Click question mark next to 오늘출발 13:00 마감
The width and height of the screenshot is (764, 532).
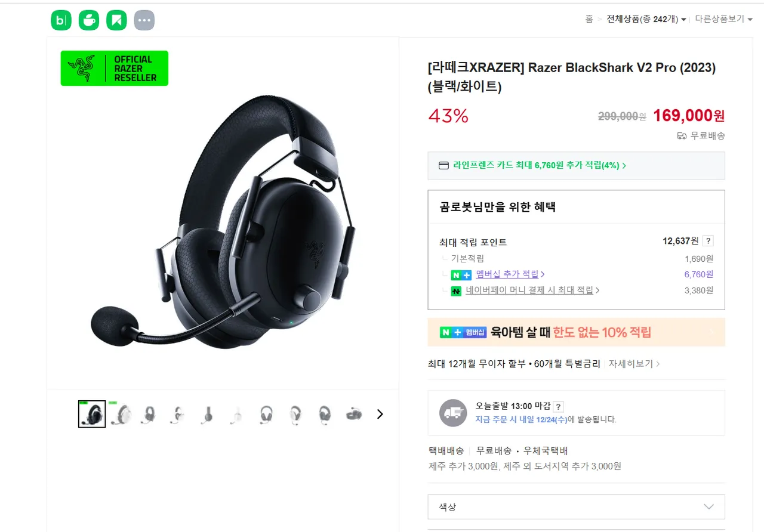(558, 407)
